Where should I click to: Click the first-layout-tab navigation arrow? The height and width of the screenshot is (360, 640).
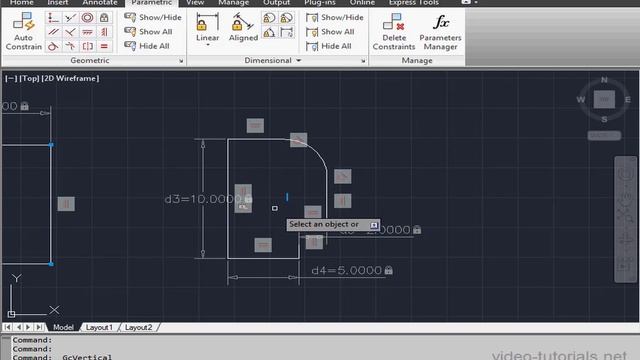click(7, 327)
